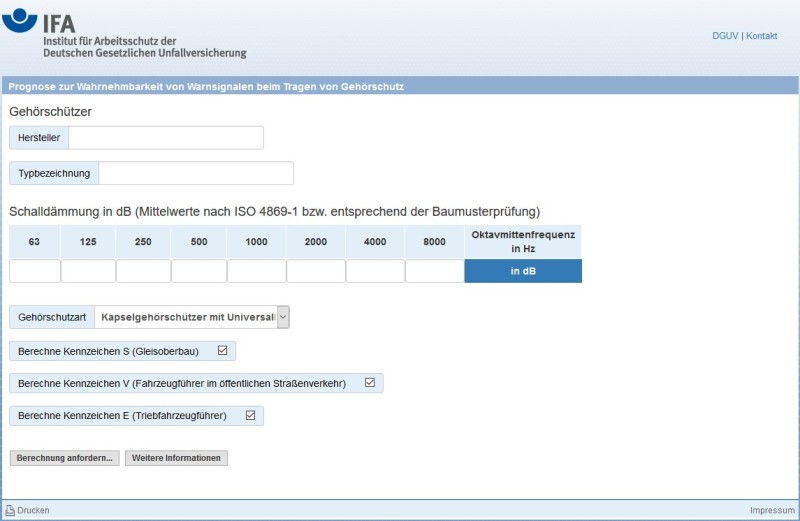Disable the Kennzeichen E (Triebfahrzeugführer) checkbox

click(x=251, y=415)
